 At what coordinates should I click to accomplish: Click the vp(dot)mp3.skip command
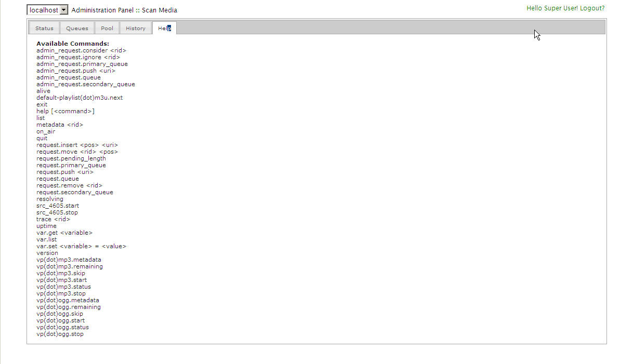pyautogui.click(x=61, y=273)
